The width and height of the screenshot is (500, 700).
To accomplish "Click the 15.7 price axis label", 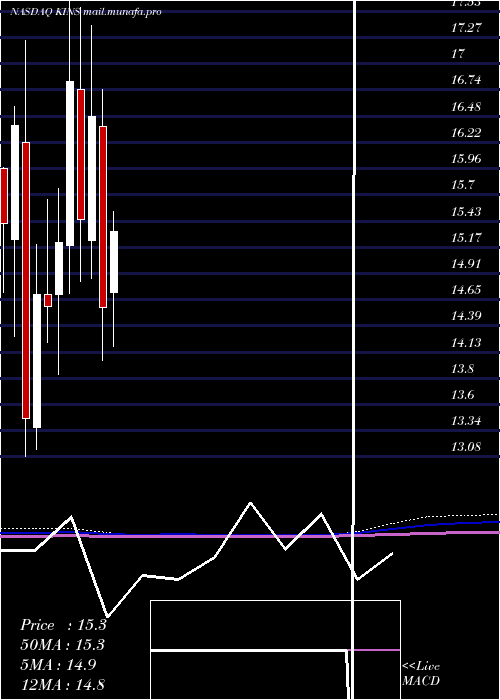I will (x=462, y=185).
